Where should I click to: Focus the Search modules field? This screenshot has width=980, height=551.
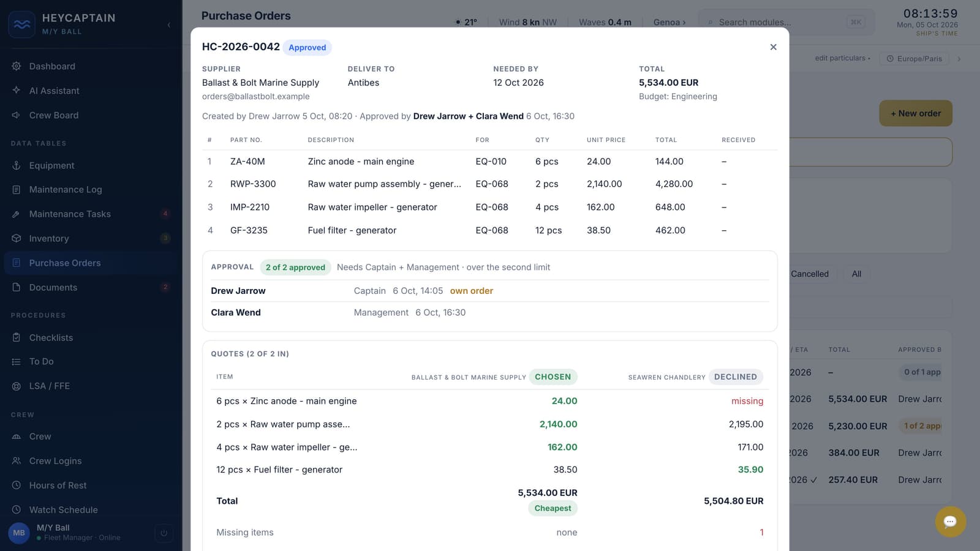coord(786,22)
